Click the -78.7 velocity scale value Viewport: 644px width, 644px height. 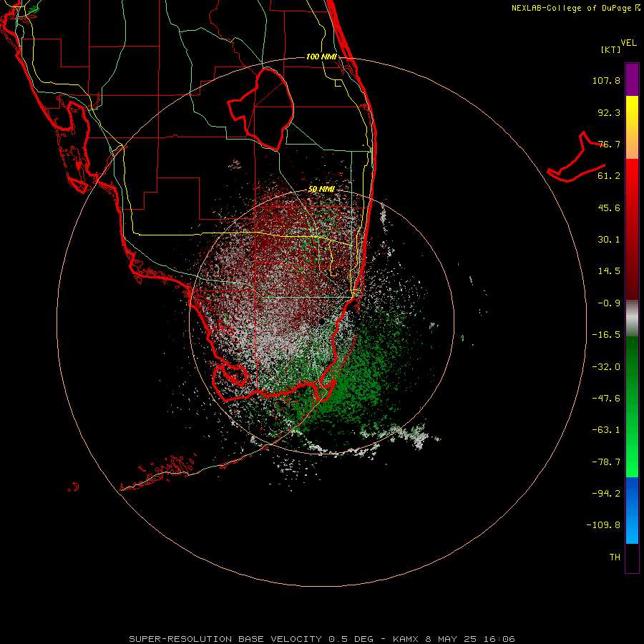pyautogui.click(x=606, y=462)
